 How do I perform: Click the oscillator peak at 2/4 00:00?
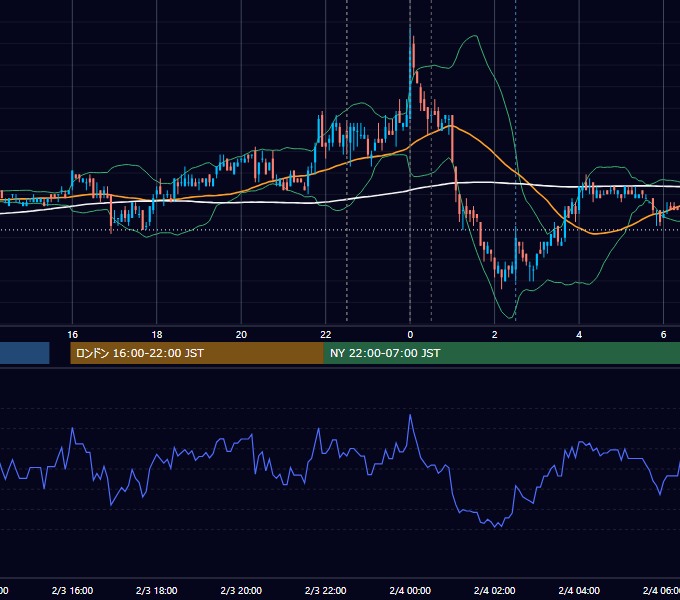[x=410, y=415]
